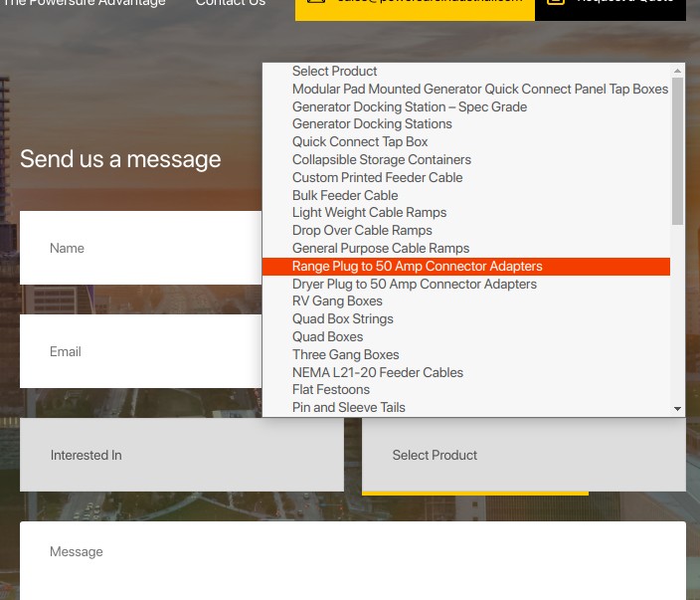The height and width of the screenshot is (600, 700).
Task: Click the Email input field
Action: point(140,351)
